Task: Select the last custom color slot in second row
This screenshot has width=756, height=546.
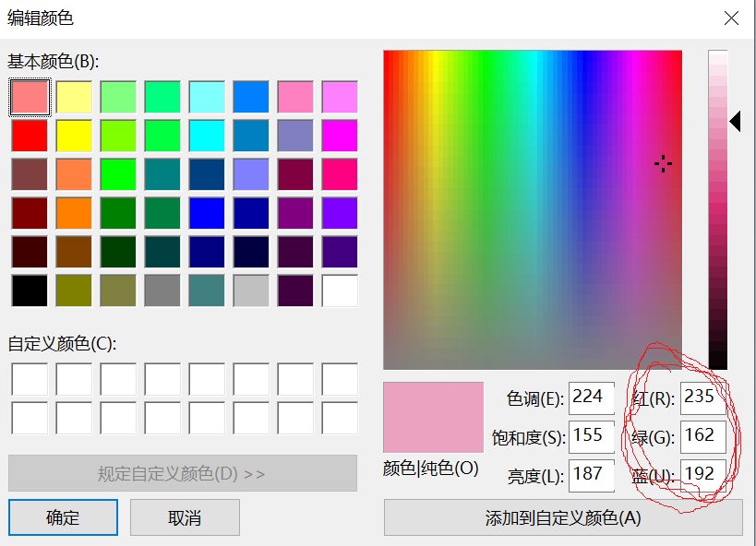Action: pyautogui.click(x=340, y=419)
